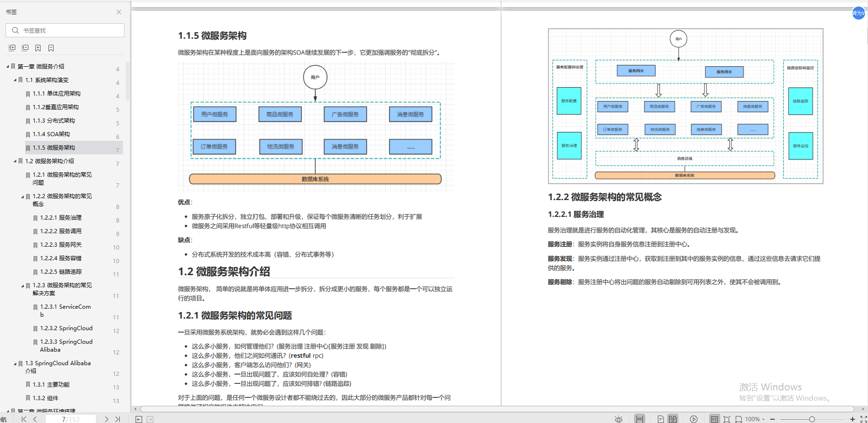This screenshot has width=868, height=423.
Task: Open bookmark 1.1.1 单体应用架构
Action: point(56,93)
